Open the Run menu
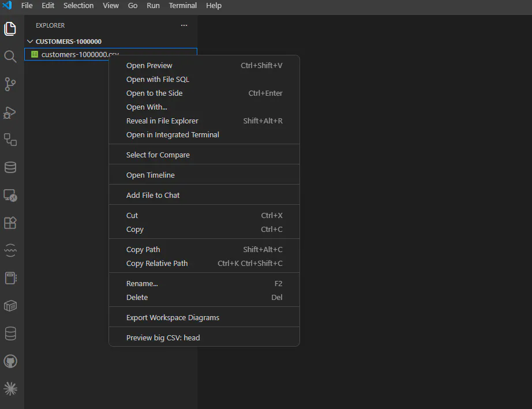Image resolution: width=532 pixels, height=409 pixels. click(153, 5)
